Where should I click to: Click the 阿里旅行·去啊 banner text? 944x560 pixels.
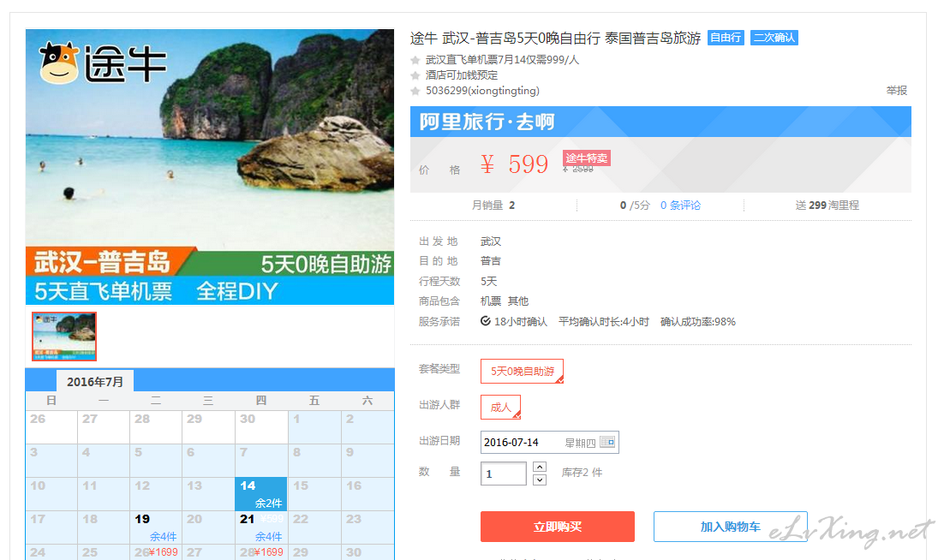click(487, 122)
